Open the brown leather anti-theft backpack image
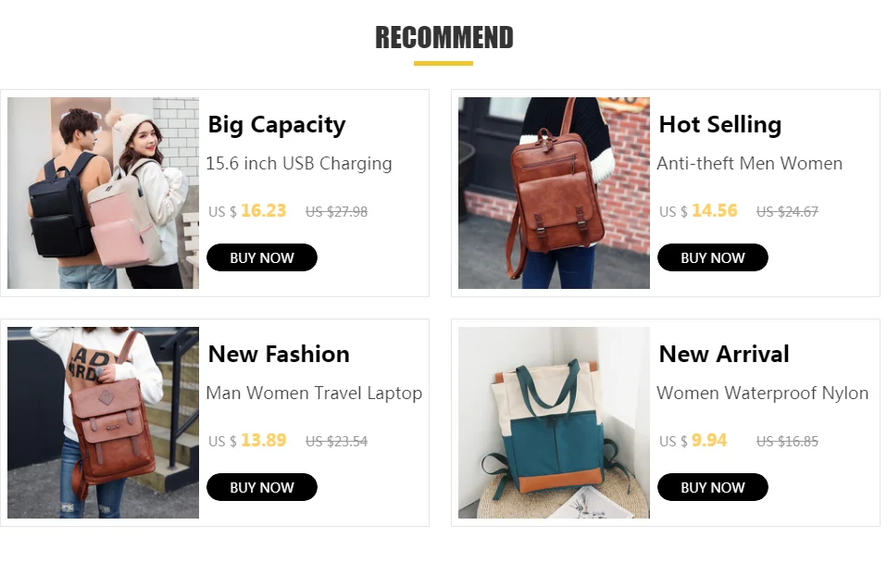This screenshot has height=588, width=887. tap(554, 193)
